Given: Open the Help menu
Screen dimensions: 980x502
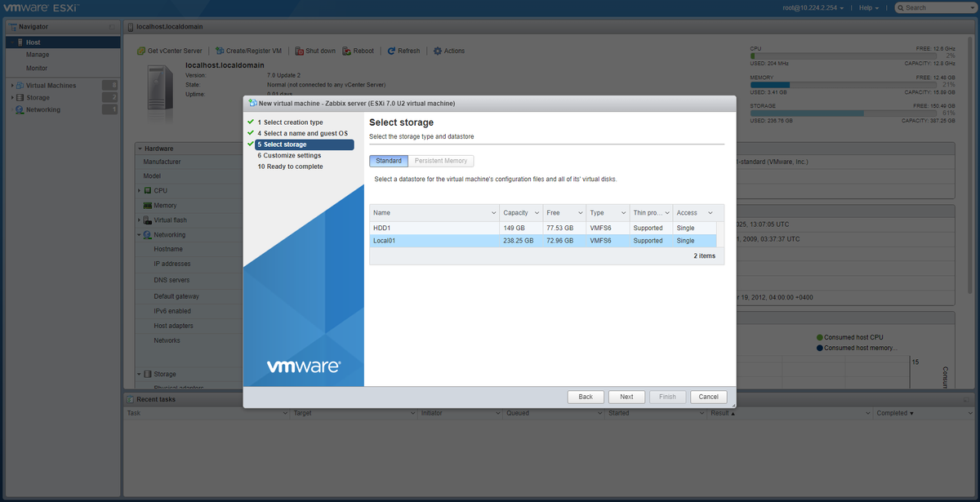Looking at the screenshot, I should (868, 7).
